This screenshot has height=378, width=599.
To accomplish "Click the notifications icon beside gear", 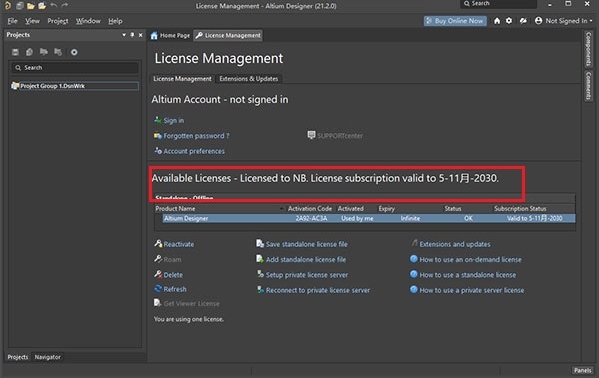I will click(x=523, y=21).
